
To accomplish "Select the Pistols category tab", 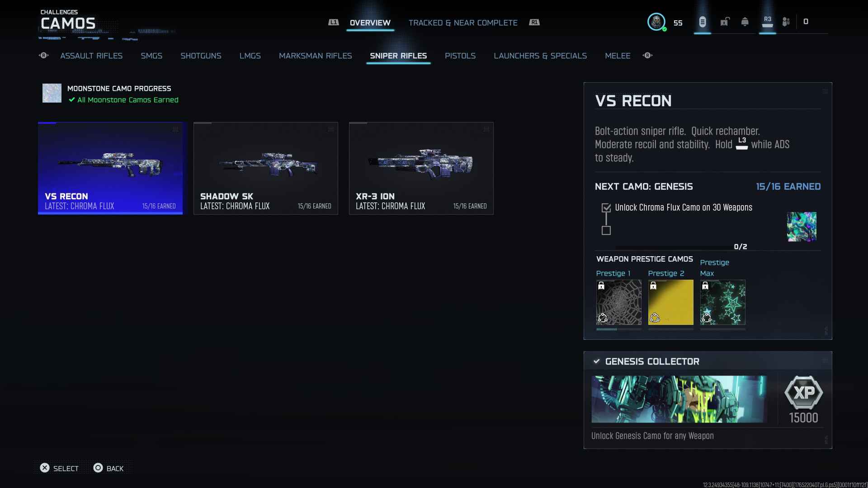I will point(460,56).
